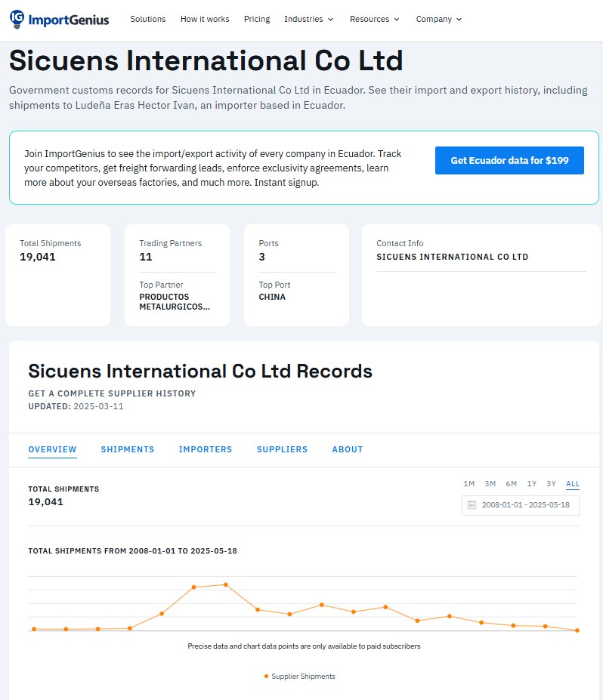Expand the Resources dropdown

click(x=374, y=19)
